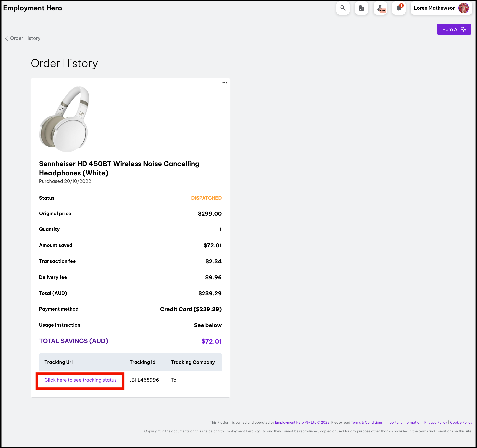Open the three-dot order options menu

225,83
